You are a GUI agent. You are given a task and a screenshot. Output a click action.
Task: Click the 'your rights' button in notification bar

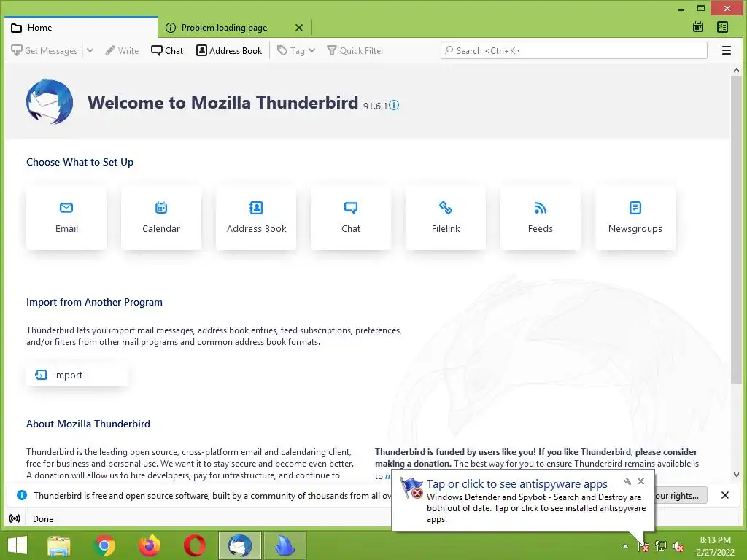coord(681,495)
